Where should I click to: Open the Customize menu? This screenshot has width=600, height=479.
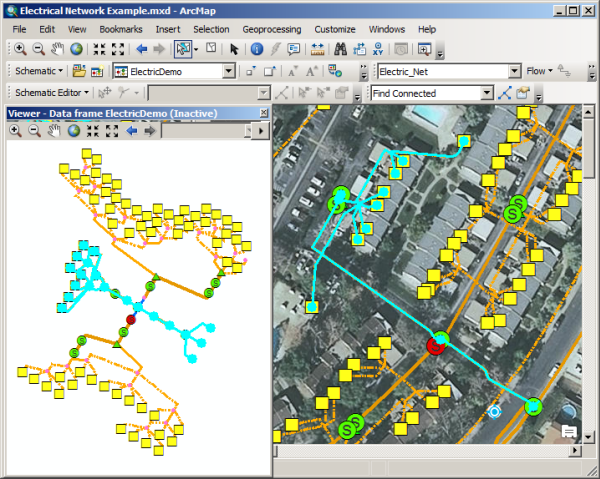(335, 29)
